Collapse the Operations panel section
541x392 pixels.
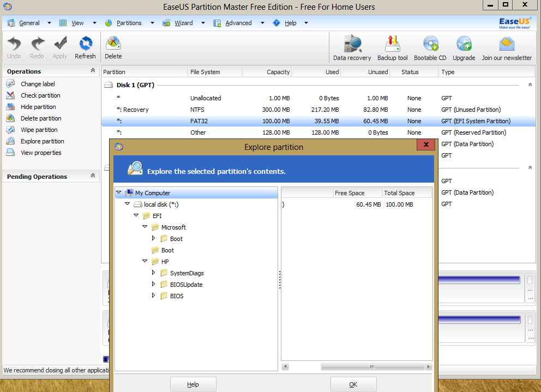click(x=93, y=71)
